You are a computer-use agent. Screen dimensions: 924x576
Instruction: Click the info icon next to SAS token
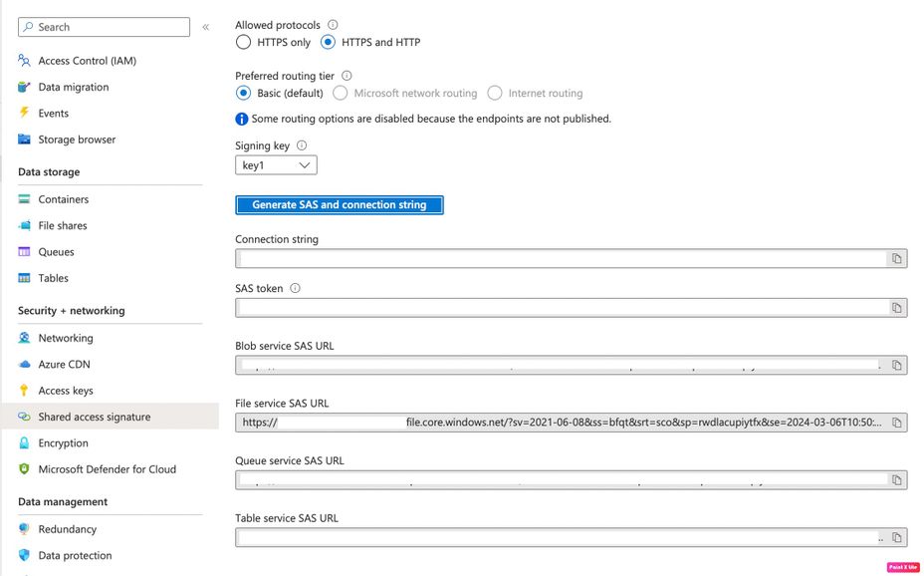pyautogui.click(x=295, y=289)
